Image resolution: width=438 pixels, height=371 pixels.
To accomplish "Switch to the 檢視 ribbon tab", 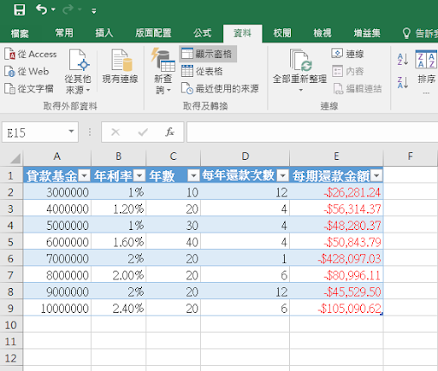I will 322,33.
